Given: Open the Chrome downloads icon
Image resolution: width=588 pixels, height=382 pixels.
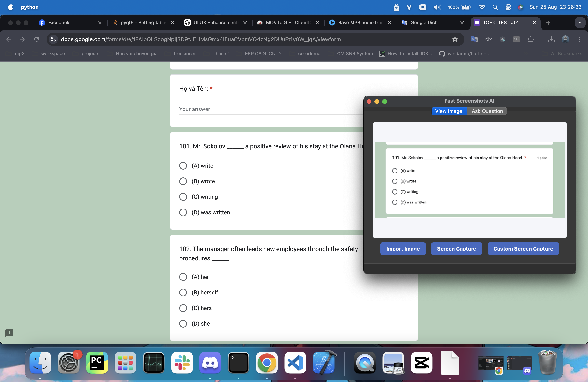Looking at the screenshot, I should 551,39.
